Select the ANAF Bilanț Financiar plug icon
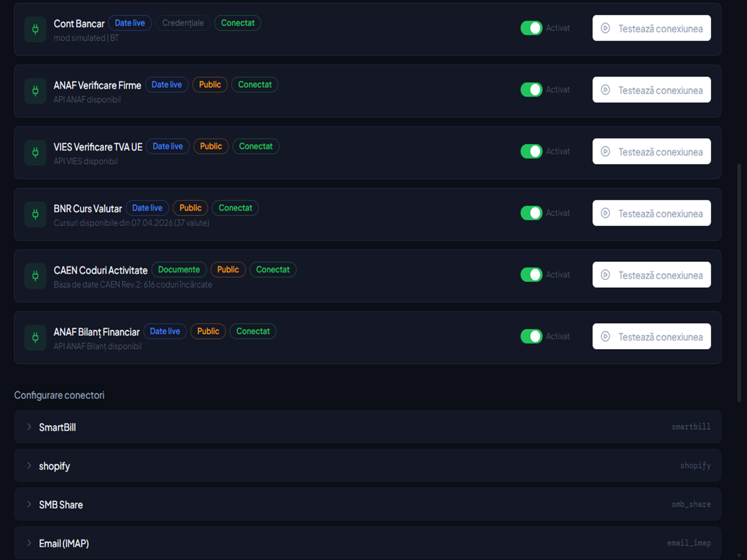Image resolution: width=747 pixels, height=560 pixels. 35,337
